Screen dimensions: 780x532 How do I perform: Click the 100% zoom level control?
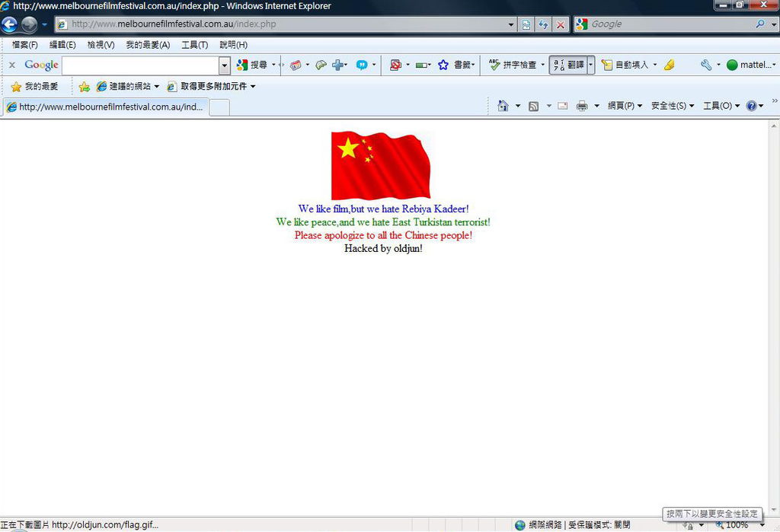[x=737, y=525]
